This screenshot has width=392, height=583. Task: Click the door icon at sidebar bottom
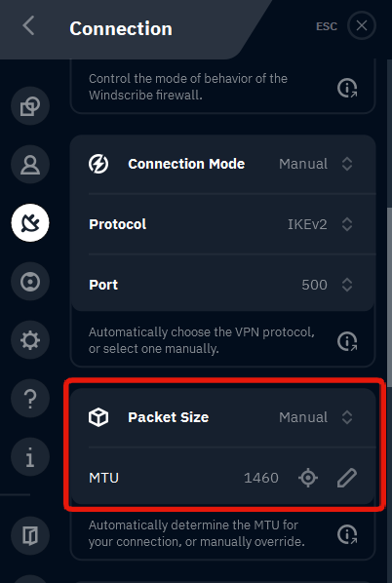pos(30,535)
